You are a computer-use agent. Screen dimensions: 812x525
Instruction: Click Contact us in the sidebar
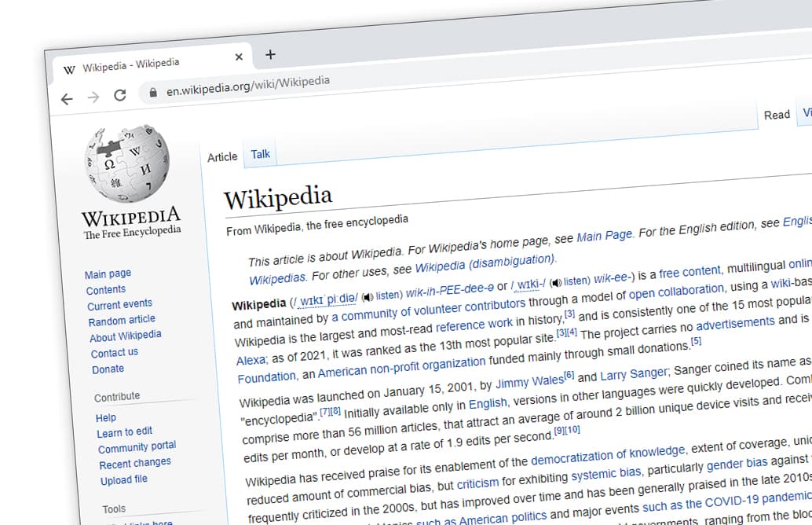[x=115, y=353]
